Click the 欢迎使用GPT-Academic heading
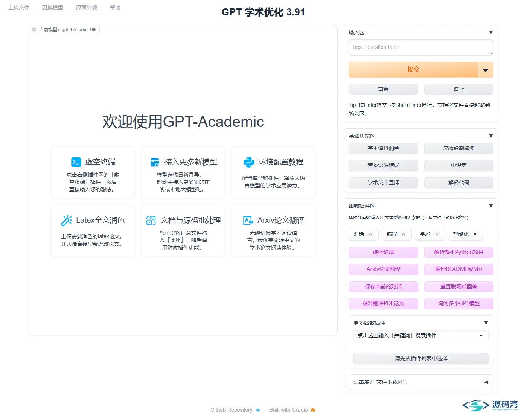Viewport: 527px width, 420px height. [183, 122]
